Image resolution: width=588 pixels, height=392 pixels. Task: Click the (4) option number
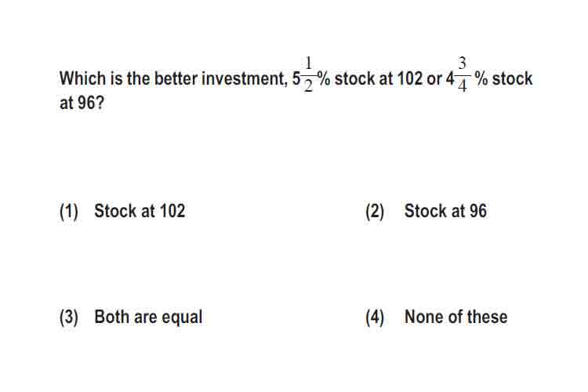[x=375, y=318]
